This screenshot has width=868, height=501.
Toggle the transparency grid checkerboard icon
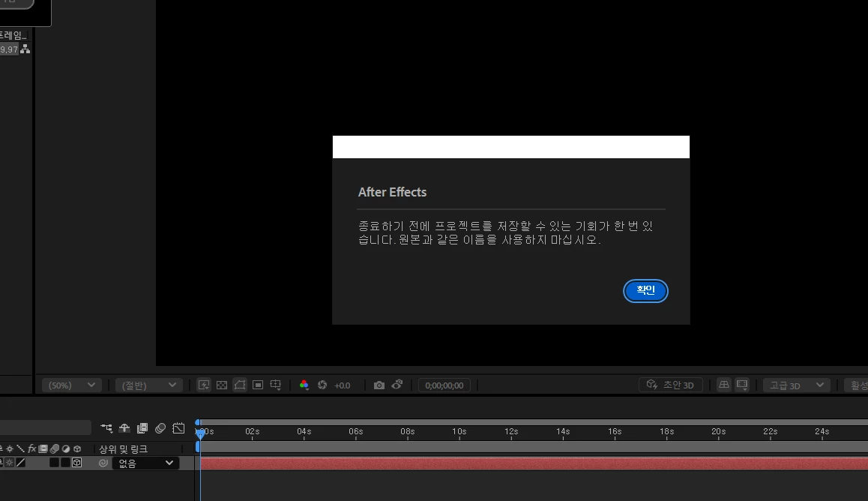[x=221, y=385]
